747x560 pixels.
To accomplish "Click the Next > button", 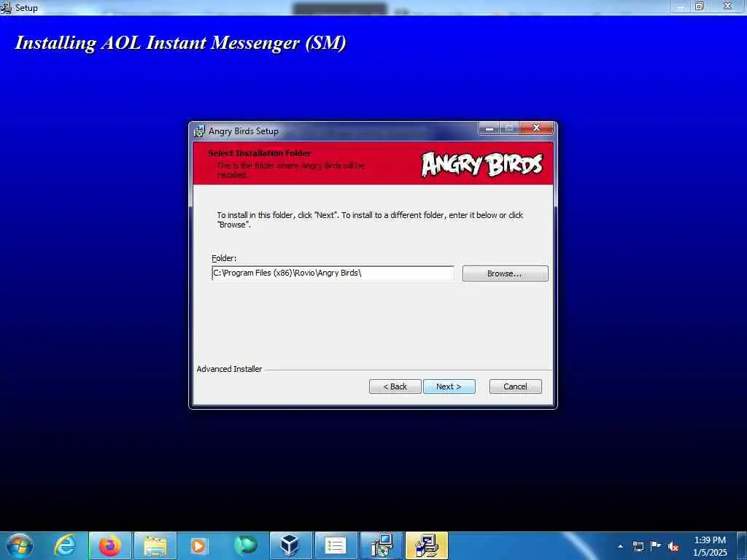I will click(449, 386).
